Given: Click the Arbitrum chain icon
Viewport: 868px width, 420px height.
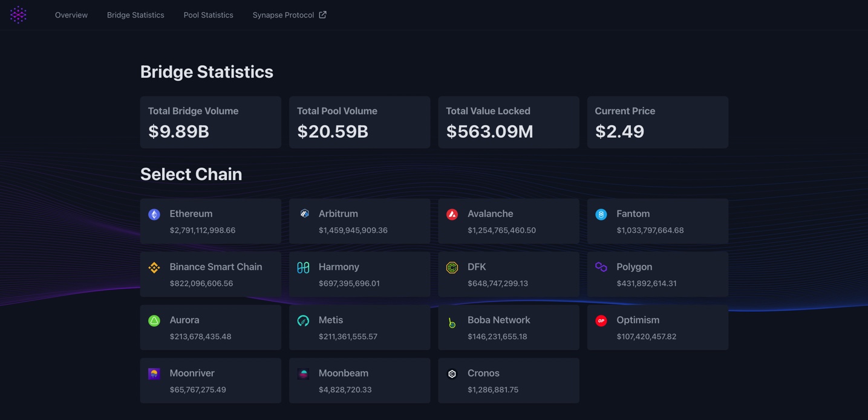Looking at the screenshot, I should 304,213.
